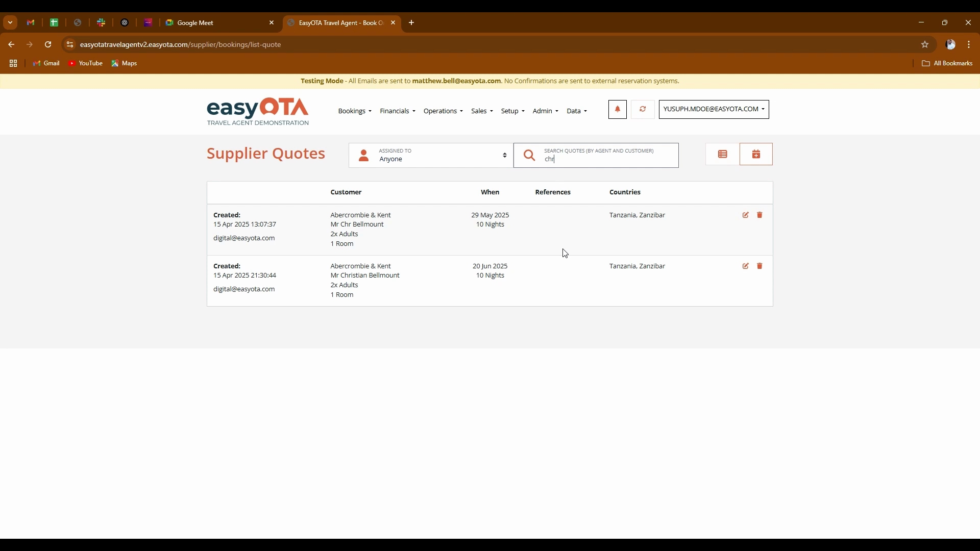Open the green sheets pinned tab
Viewport: 980px width, 551px height.
click(x=54, y=22)
